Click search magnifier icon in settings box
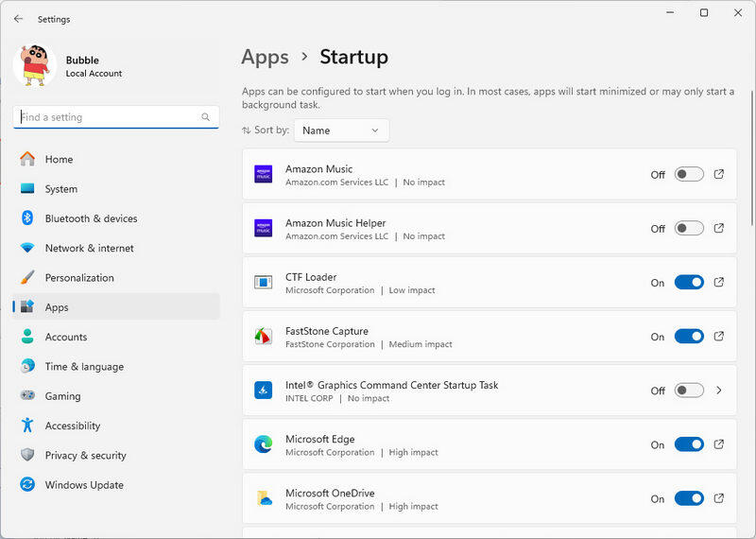 coord(206,117)
